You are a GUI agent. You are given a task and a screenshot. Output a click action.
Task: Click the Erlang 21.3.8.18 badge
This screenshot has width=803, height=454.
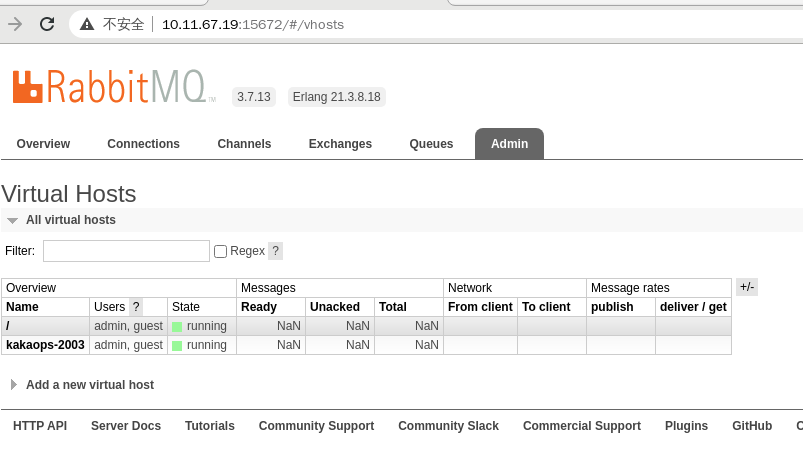point(336,97)
